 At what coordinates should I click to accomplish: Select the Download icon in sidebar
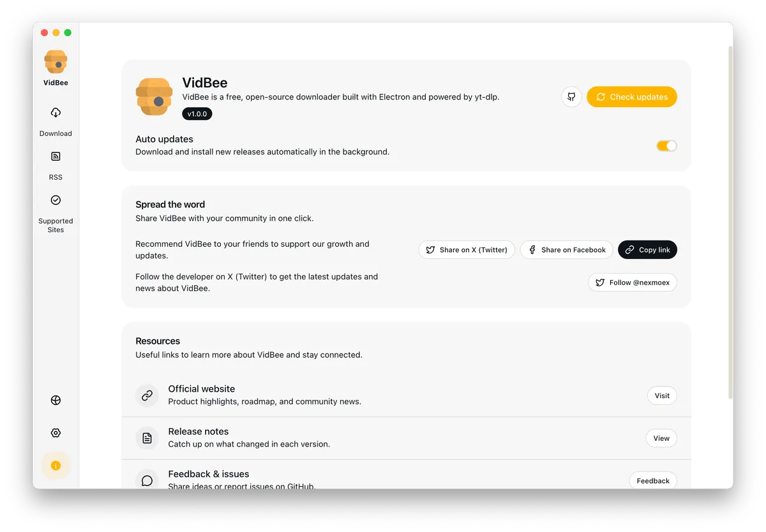[x=56, y=113]
